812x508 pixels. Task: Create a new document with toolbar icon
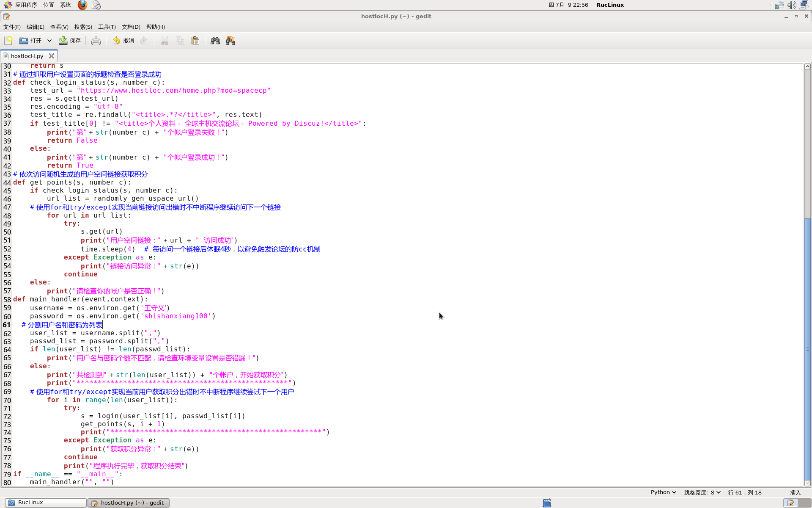click(x=8, y=41)
